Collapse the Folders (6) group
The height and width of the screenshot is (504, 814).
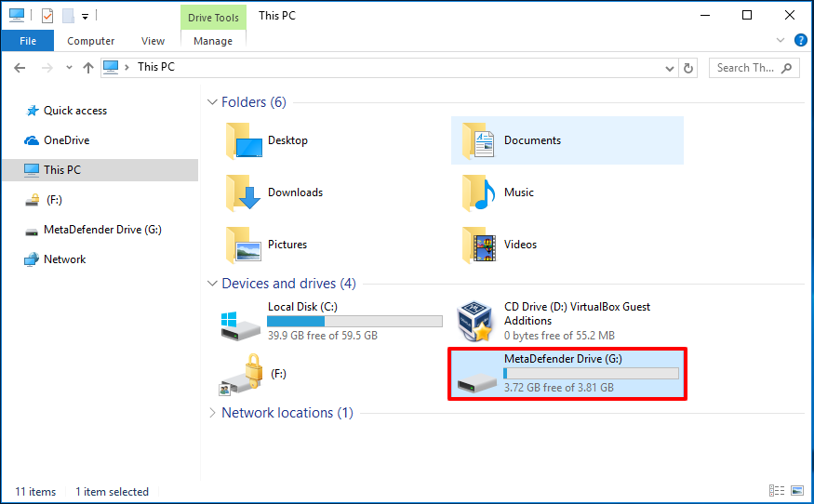(212, 102)
